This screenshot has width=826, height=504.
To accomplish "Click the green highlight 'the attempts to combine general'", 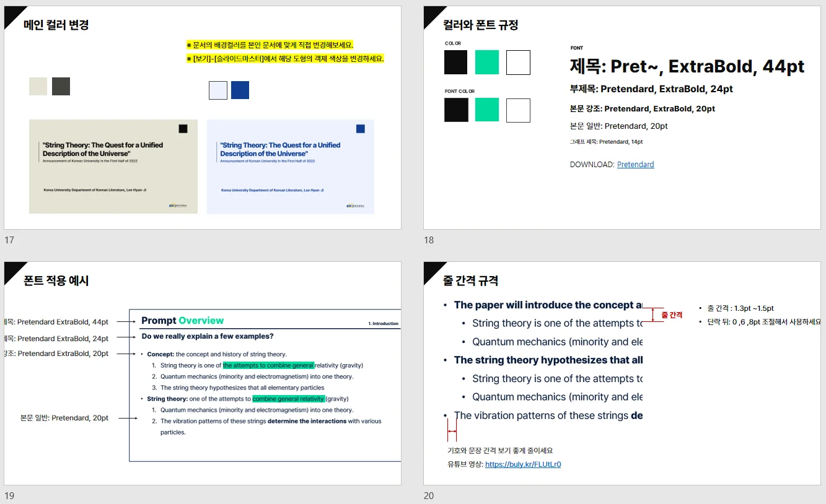I will point(269,365).
